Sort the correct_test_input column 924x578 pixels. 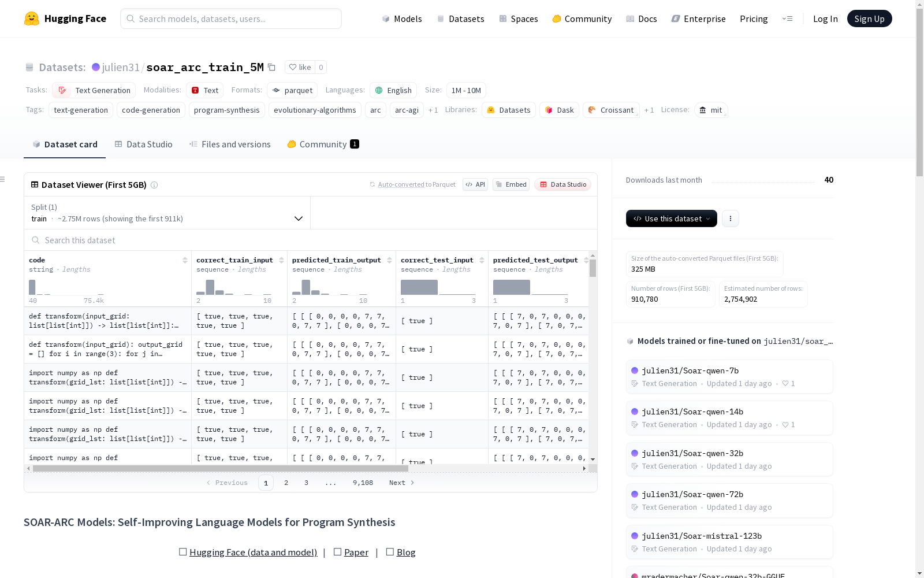(x=482, y=260)
